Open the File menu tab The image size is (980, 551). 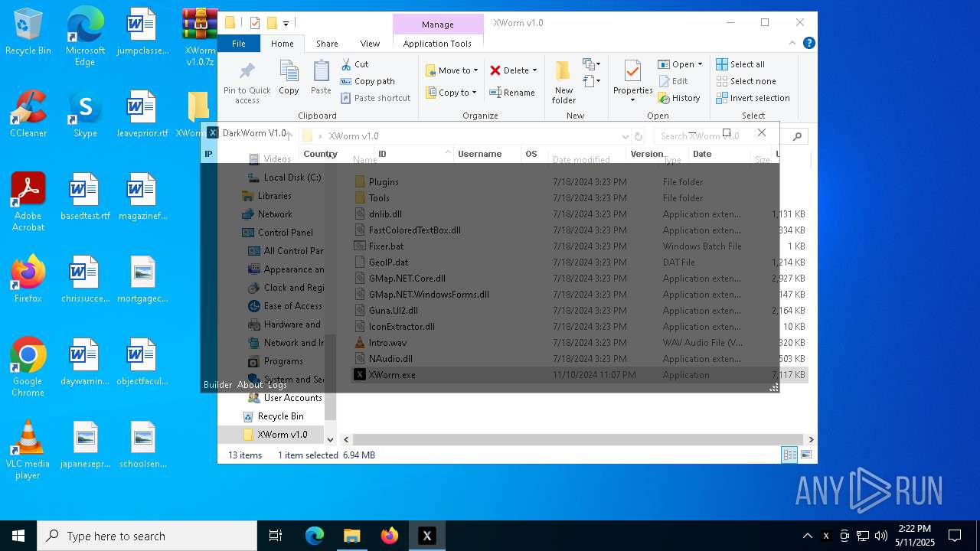pyautogui.click(x=239, y=44)
